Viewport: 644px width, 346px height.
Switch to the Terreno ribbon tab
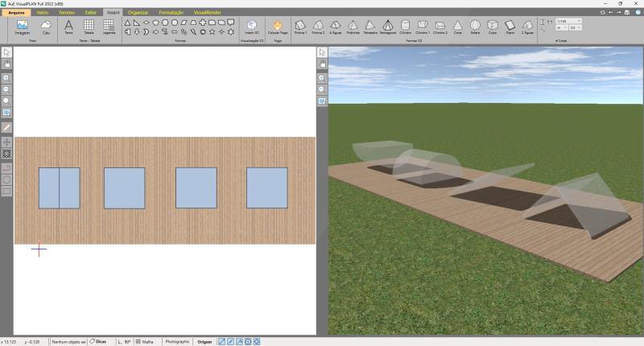click(x=67, y=12)
